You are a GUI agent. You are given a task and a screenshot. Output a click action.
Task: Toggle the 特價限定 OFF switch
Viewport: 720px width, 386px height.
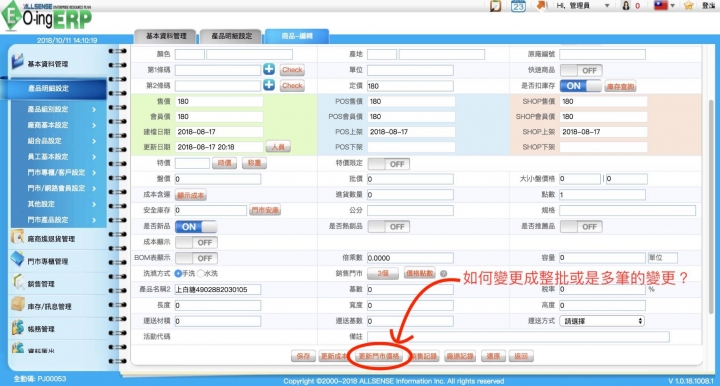[389, 164]
